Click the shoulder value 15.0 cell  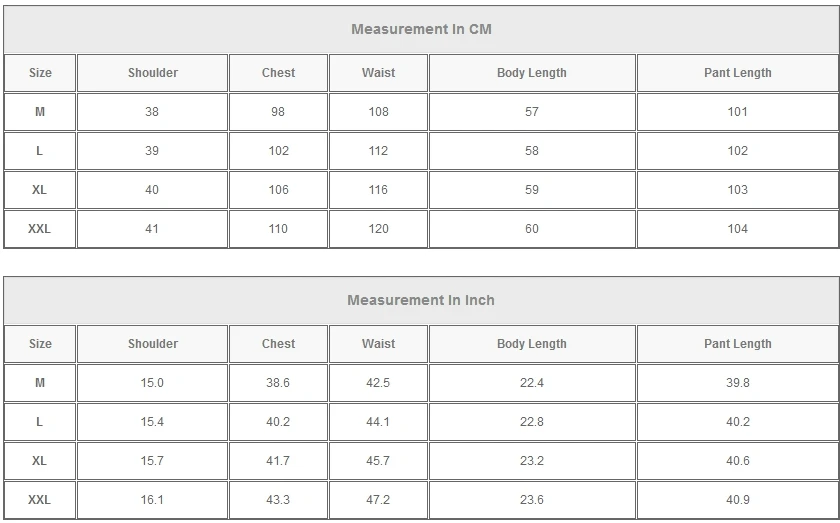click(152, 383)
